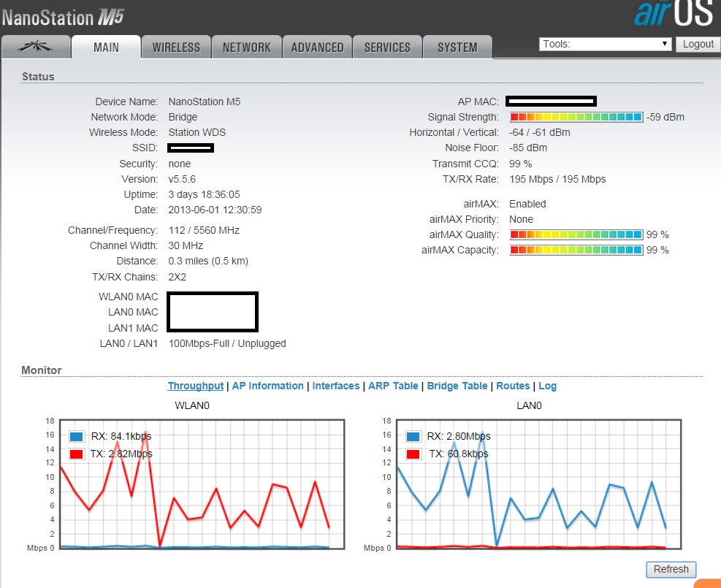Switch to the MAIN tab
Screen dimensions: 721x588
click(106, 47)
